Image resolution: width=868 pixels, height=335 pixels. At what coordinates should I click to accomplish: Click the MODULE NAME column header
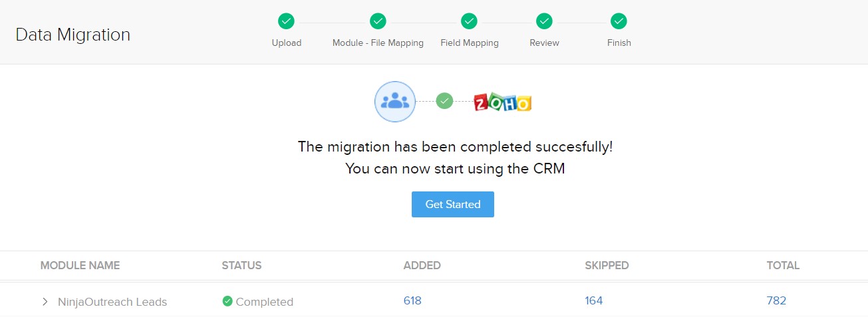point(80,265)
